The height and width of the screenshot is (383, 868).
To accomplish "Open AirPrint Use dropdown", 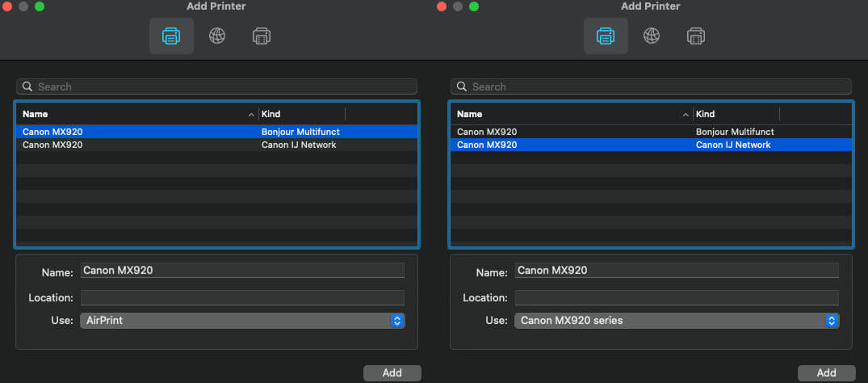I will pyautogui.click(x=242, y=320).
